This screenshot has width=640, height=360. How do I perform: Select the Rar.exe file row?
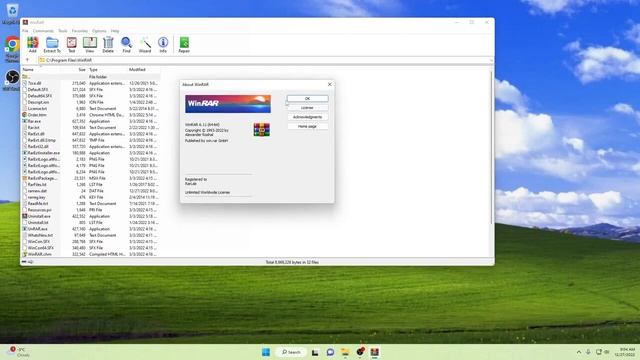[90, 121]
